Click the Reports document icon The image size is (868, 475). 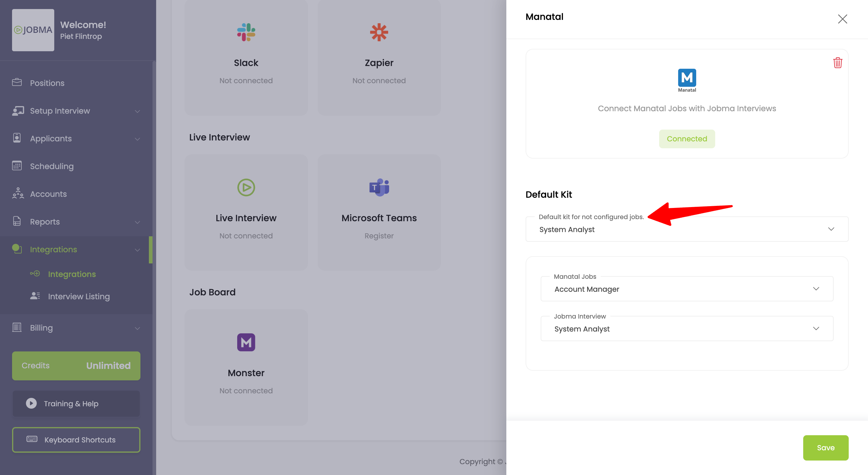click(x=17, y=221)
